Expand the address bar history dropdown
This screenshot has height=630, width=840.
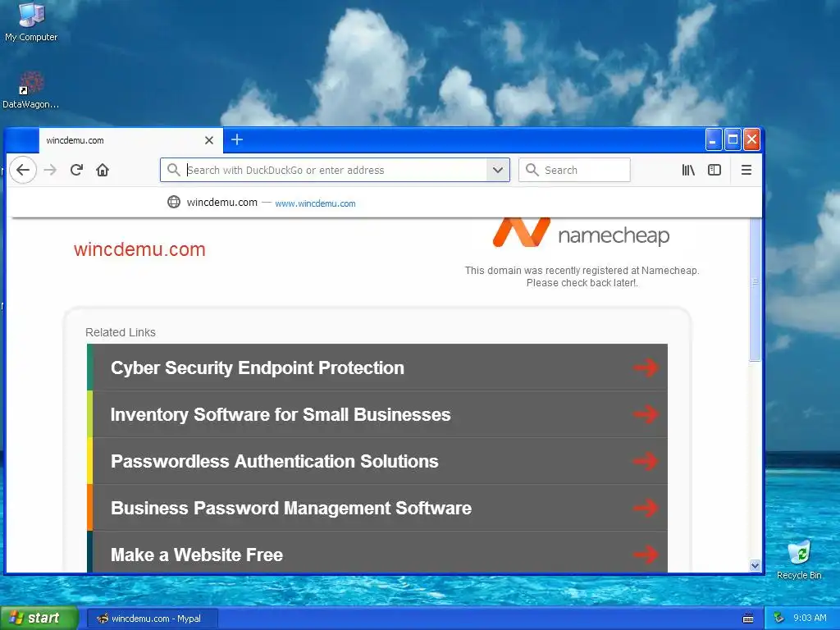click(x=498, y=170)
